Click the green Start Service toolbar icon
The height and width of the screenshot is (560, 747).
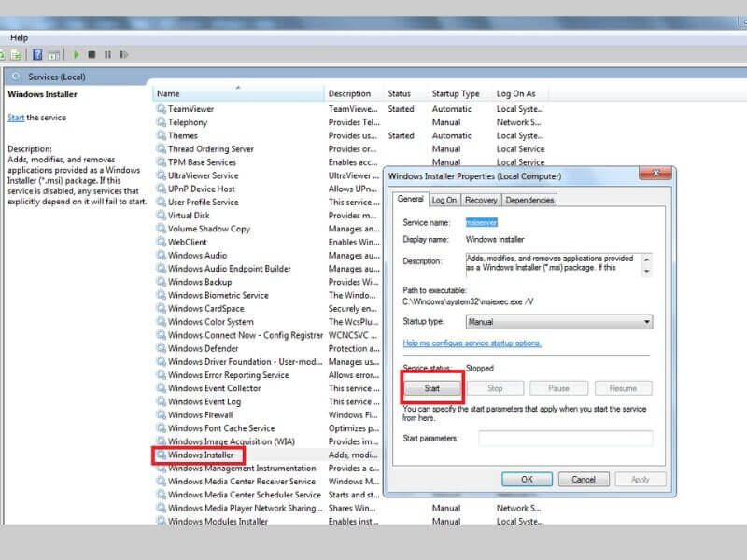77,55
